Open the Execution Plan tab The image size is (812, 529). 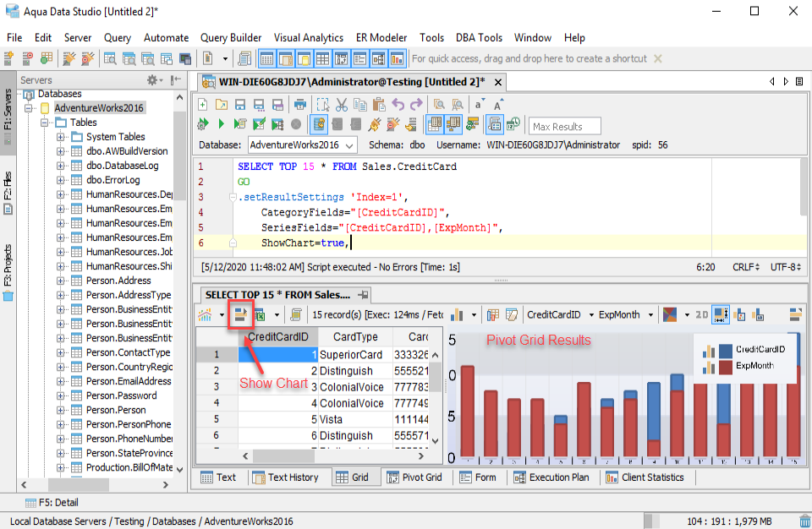coord(551,477)
